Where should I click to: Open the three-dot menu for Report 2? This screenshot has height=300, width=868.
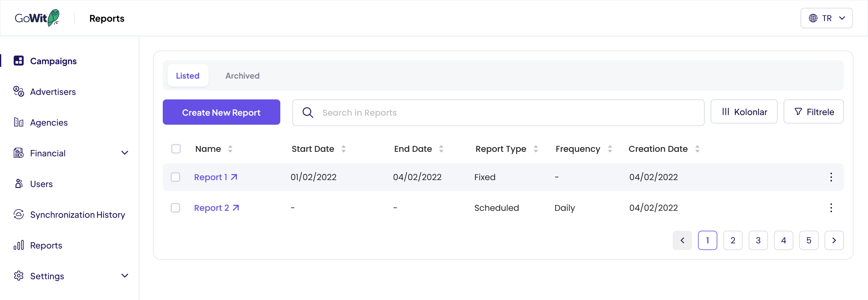[831, 208]
